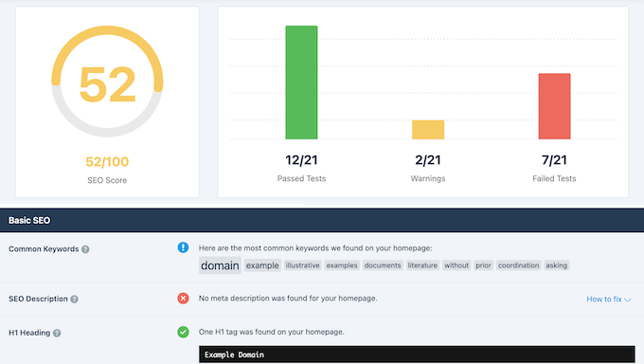The height and width of the screenshot is (364, 644).
Task: Select the 'coordination' keyword tag
Action: tap(518, 265)
